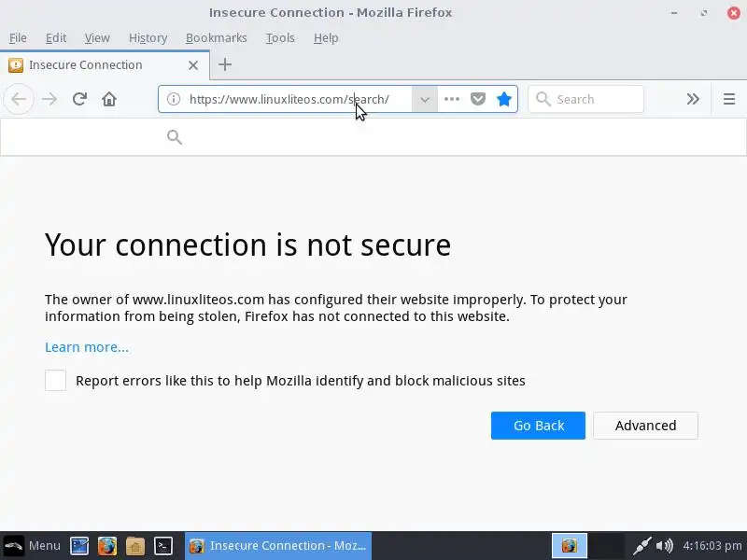
Task: Open the volume control tray icon
Action: click(x=664, y=546)
